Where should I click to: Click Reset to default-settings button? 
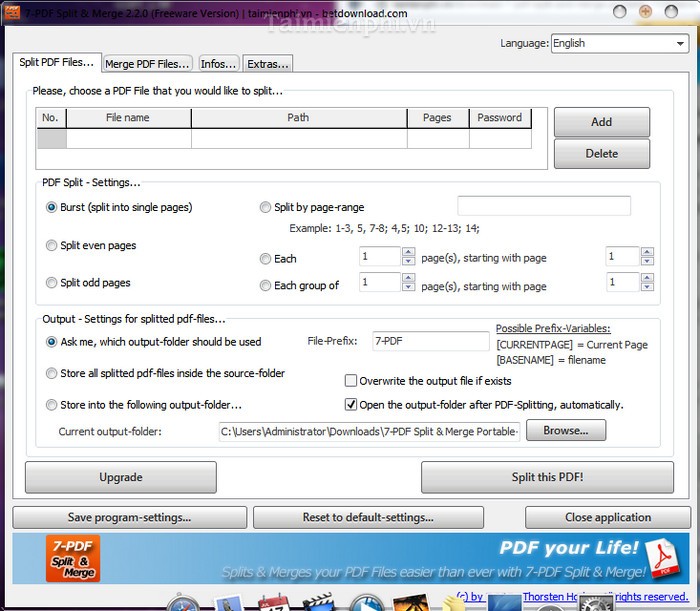(368, 517)
